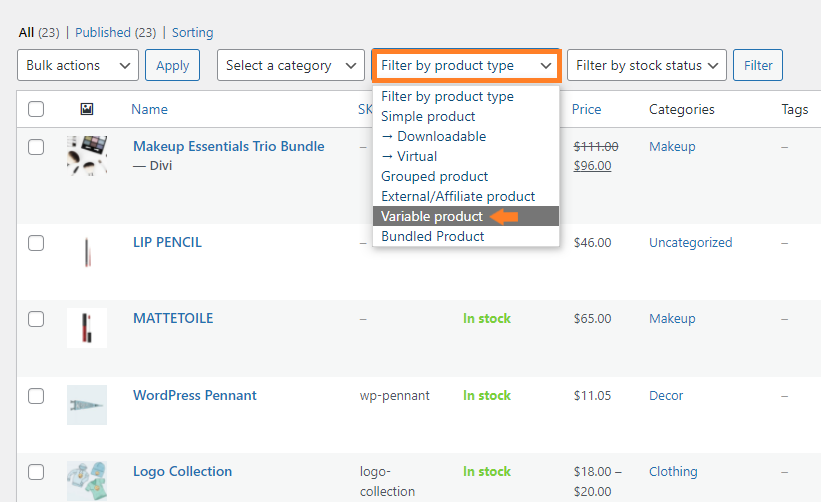Click the Uncategorized category link
Viewport: 821px width, 502px height.
691,242
